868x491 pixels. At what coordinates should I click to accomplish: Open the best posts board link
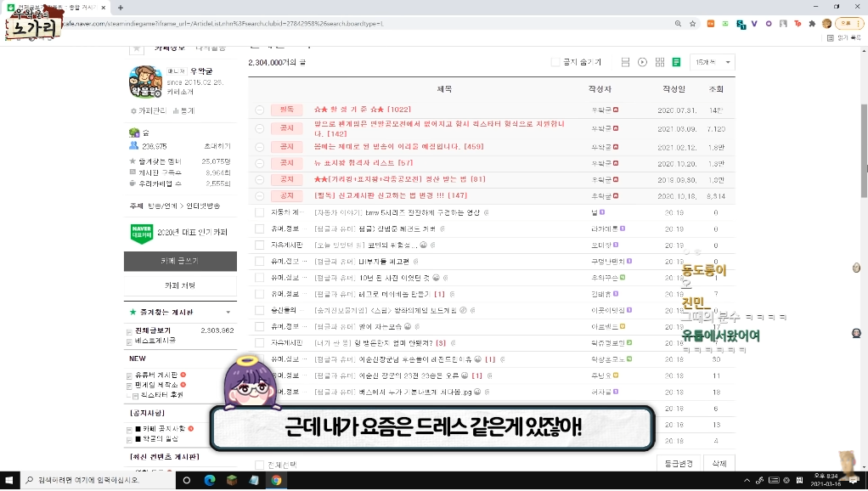(155, 341)
